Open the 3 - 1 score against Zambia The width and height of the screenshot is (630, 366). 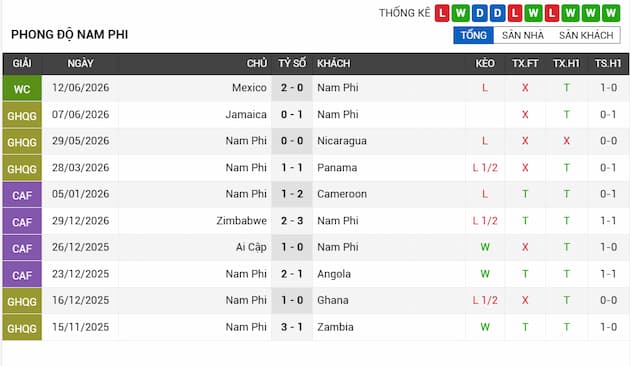292,327
